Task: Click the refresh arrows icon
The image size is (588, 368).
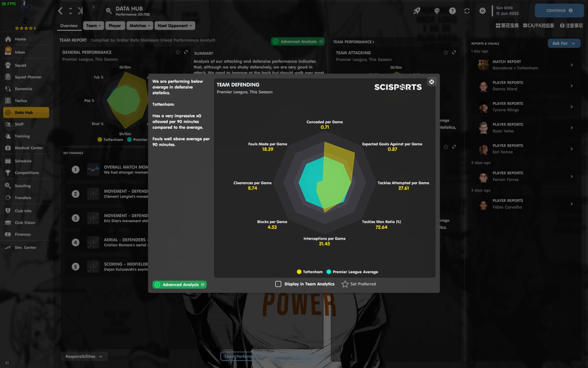Action: (x=467, y=11)
